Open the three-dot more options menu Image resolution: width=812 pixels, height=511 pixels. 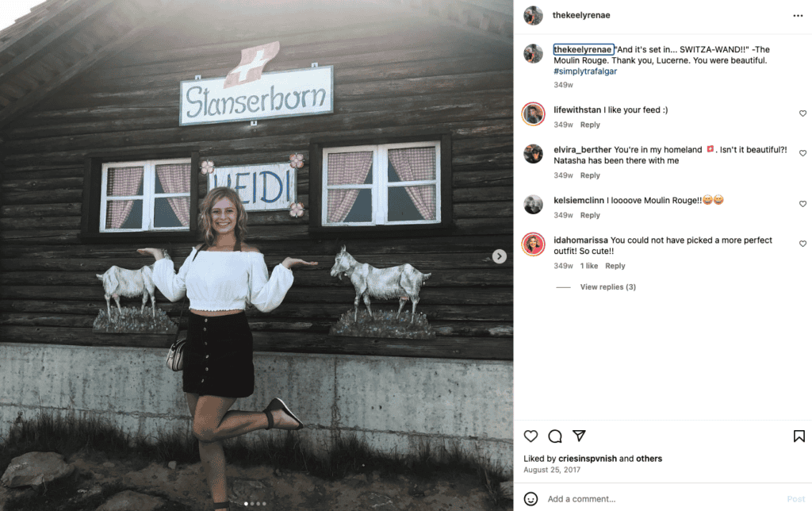(x=798, y=16)
